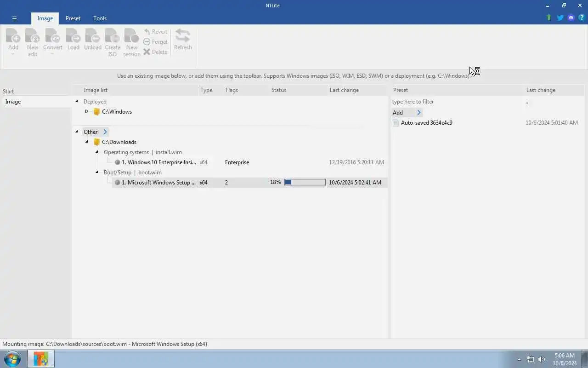Open the Twitter bird icon link

click(x=560, y=18)
